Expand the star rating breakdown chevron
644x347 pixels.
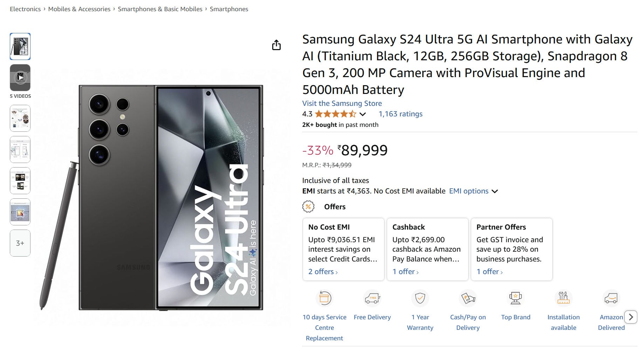(363, 114)
